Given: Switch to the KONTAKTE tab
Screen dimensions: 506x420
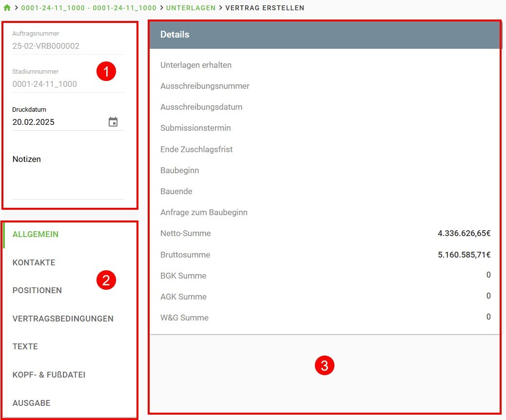Looking at the screenshot, I should 34,262.
